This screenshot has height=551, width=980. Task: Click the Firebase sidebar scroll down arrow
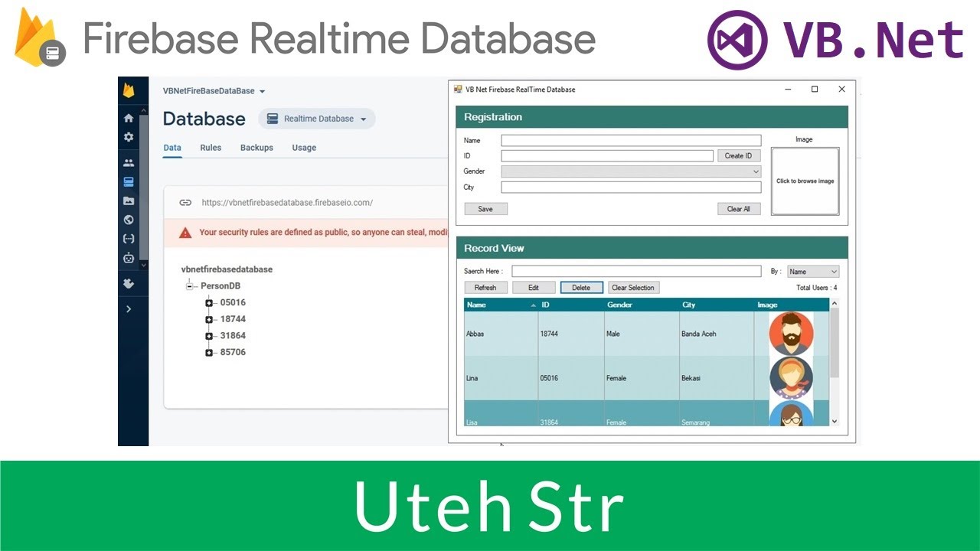(143, 265)
